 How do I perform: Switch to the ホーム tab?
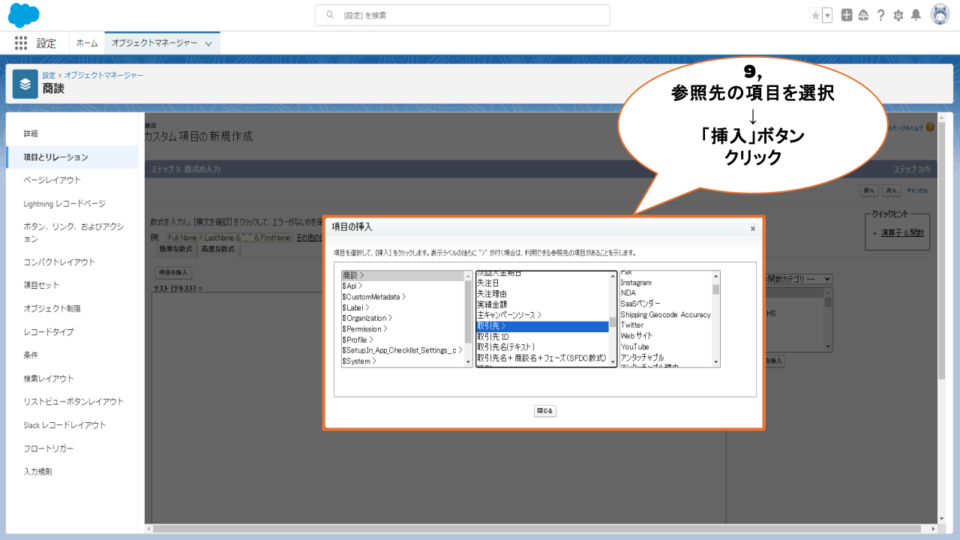click(86, 43)
